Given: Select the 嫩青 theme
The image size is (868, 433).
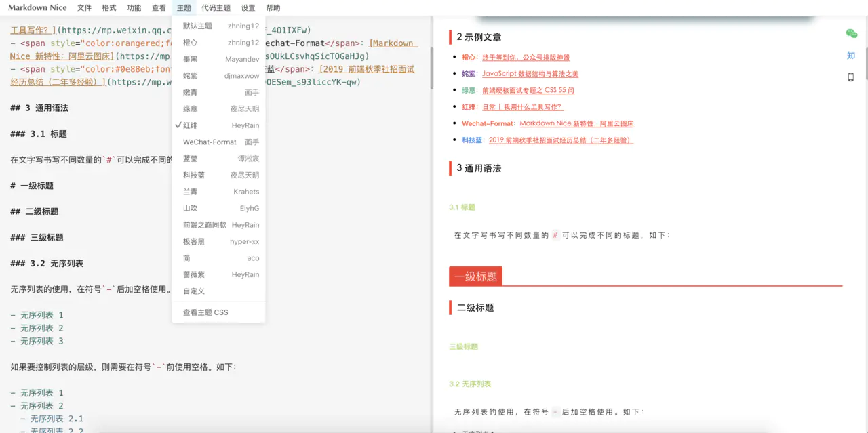Looking at the screenshot, I should 218,92.
